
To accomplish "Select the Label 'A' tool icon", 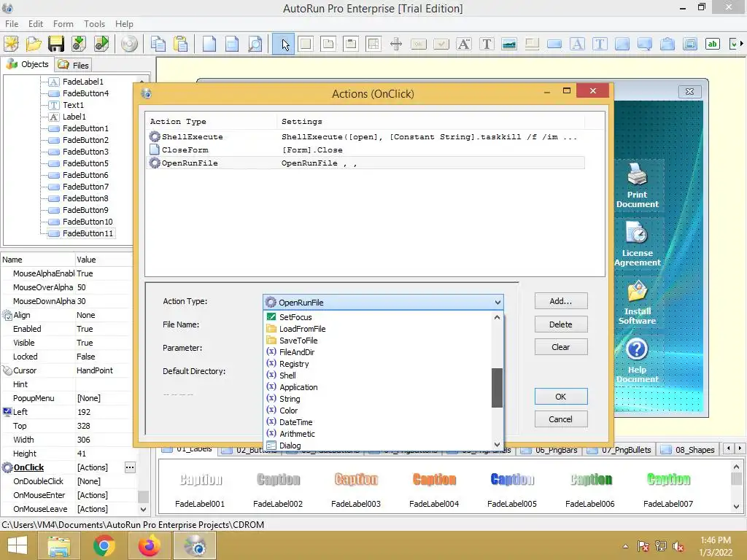I will point(463,44).
